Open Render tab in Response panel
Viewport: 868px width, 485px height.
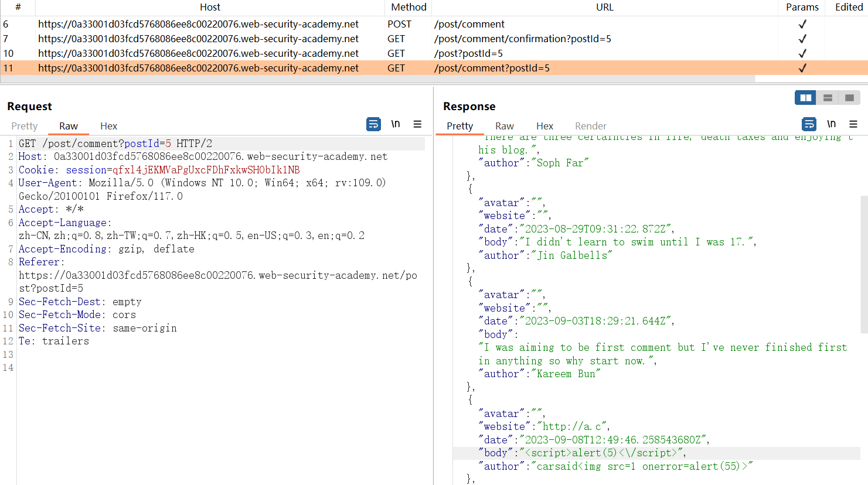(x=590, y=126)
